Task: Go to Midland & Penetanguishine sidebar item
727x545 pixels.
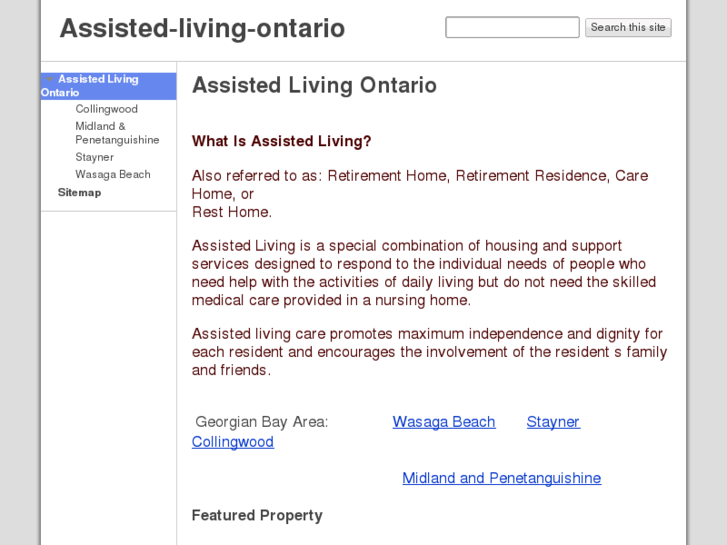Action: 117,133
